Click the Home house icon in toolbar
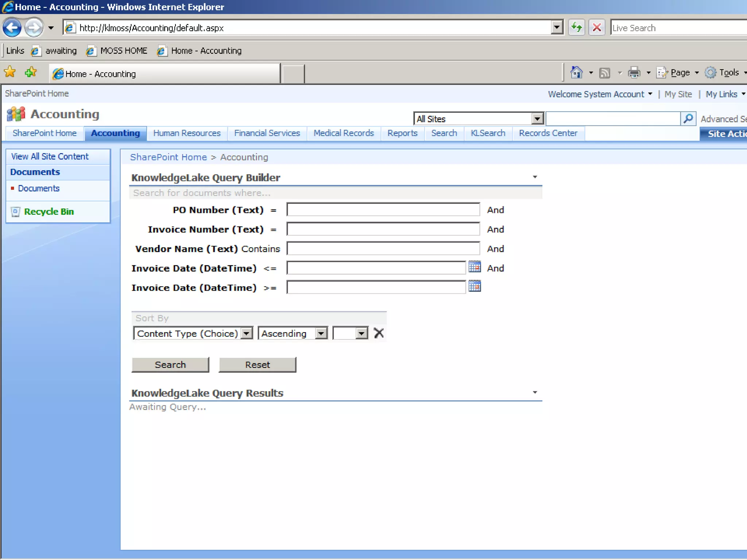Image resolution: width=747 pixels, height=560 pixels. tap(576, 73)
